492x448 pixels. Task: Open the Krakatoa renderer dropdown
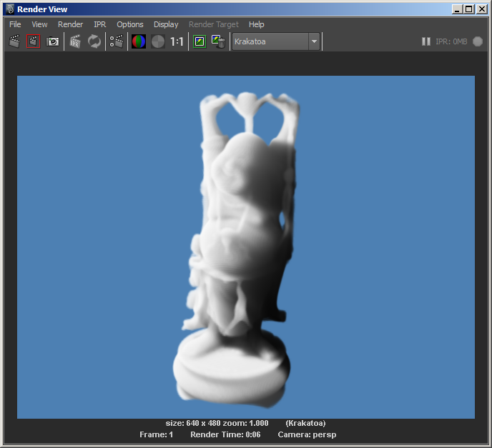276,41
